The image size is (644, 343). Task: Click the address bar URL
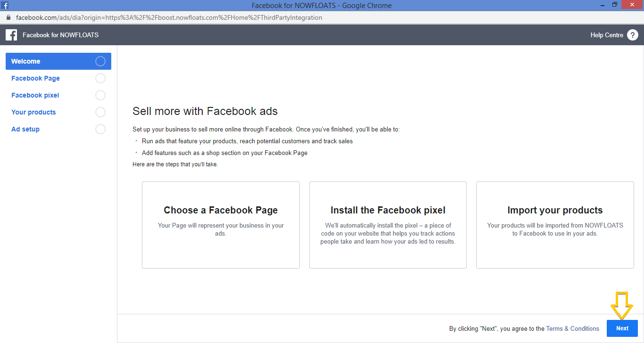click(169, 17)
